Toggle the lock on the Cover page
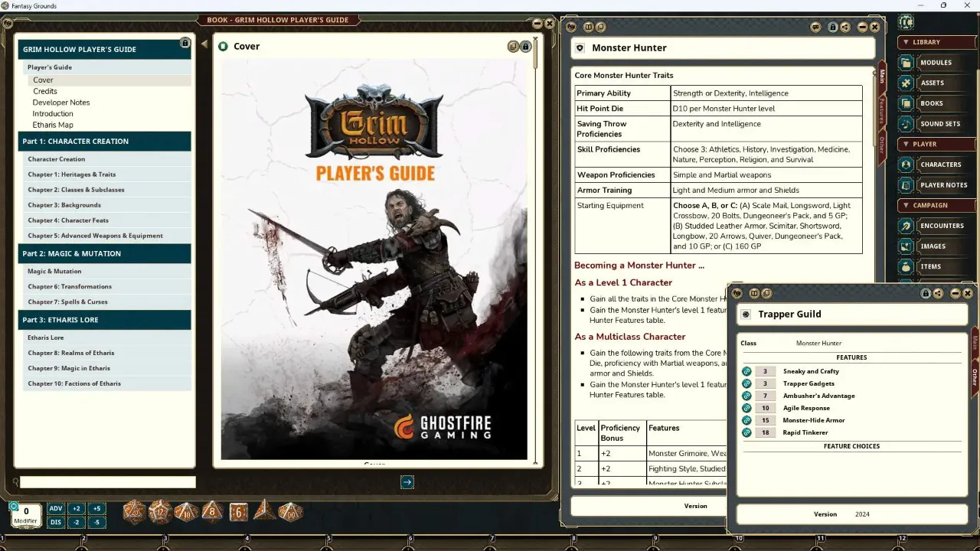The height and width of the screenshot is (551, 980). [x=525, y=47]
